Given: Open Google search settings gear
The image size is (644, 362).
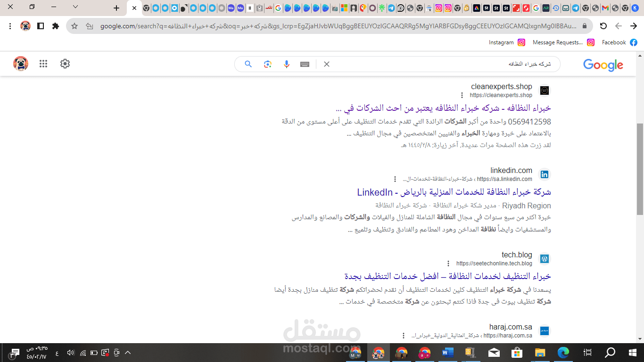Looking at the screenshot, I should (x=65, y=64).
